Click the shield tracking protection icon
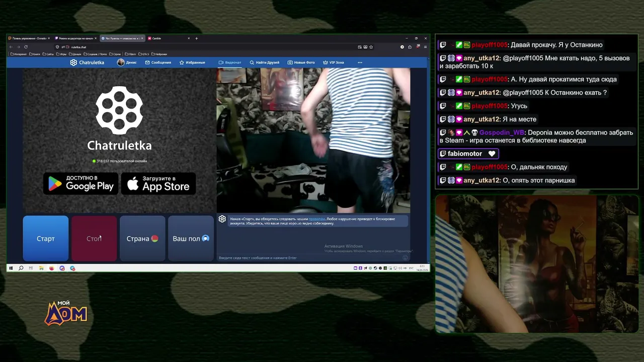This screenshot has width=644, height=362. point(57,47)
